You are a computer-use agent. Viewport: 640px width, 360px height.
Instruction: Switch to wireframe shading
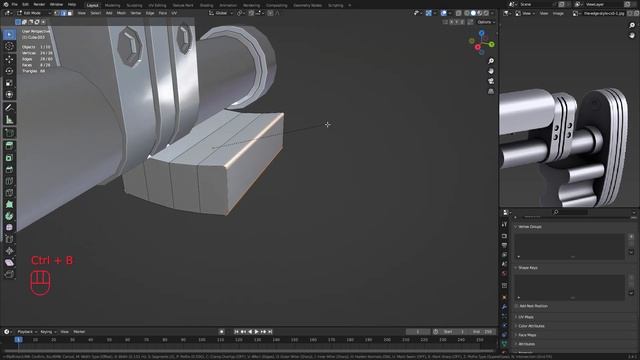(x=467, y=13)
